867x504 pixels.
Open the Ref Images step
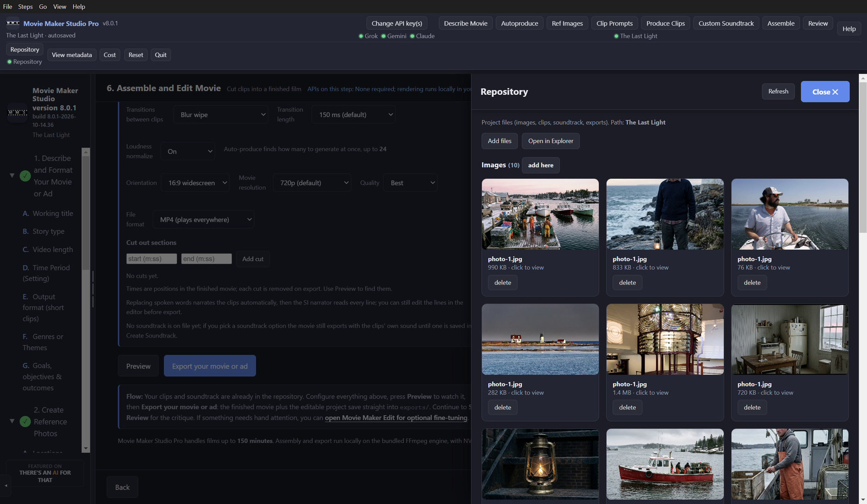[567, 23]
